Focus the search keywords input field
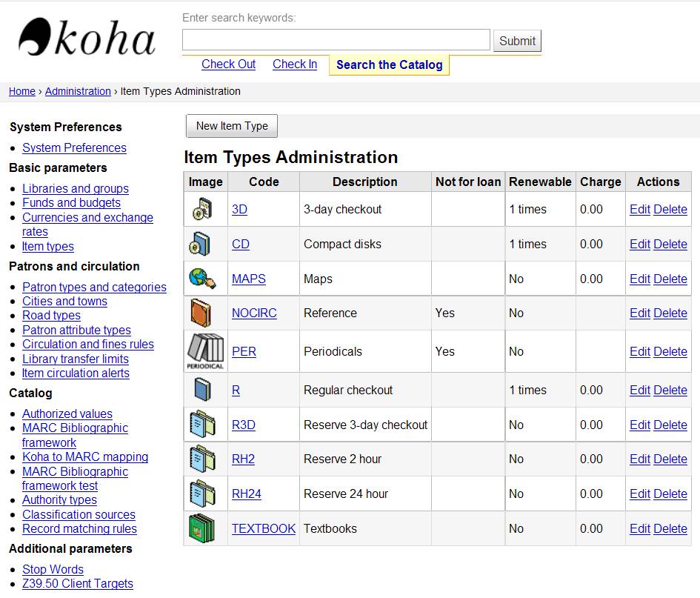Image resolution: width=700 pixels, height=598 pixels. tap(336, 40)
